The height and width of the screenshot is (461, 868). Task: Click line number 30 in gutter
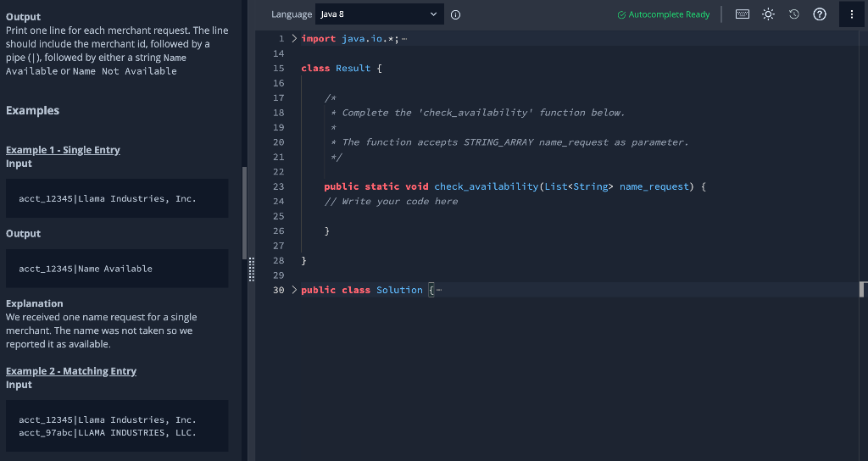pos(278,290)
